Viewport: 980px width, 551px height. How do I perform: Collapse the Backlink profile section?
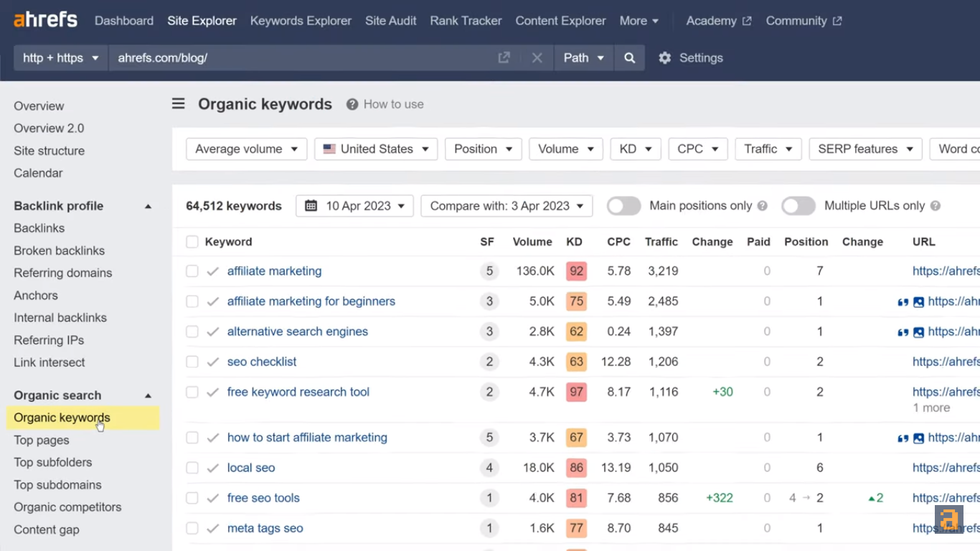click(x=149, y=207)
